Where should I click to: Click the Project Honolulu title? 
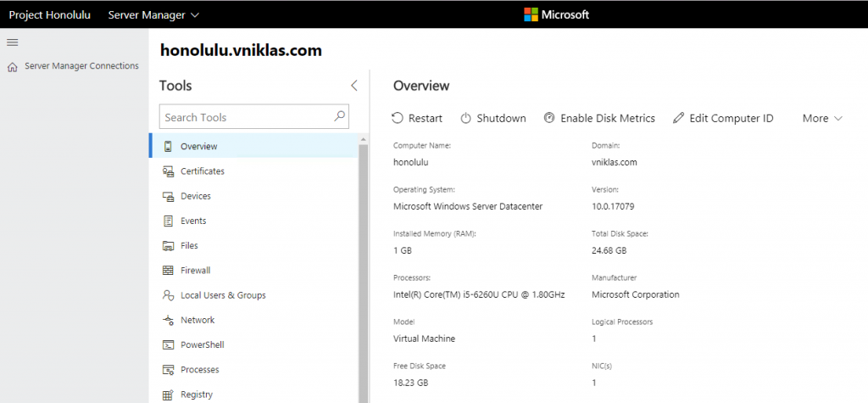50,15
